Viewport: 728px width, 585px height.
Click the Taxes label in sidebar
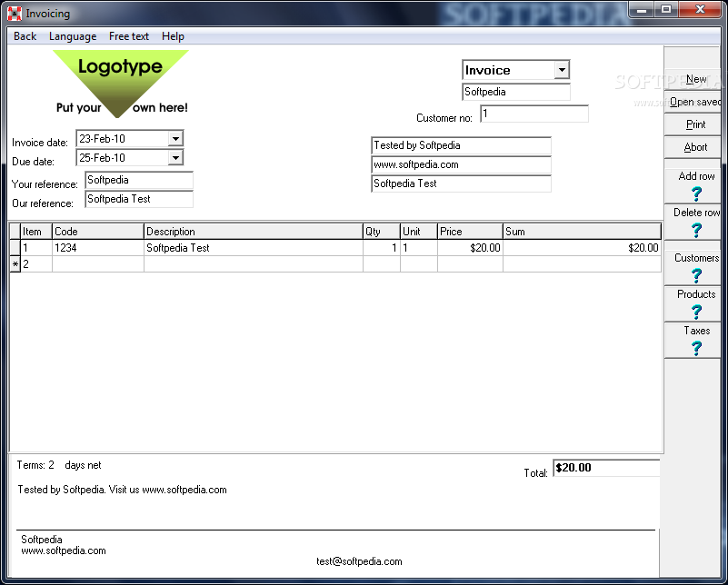coord(696,331)
